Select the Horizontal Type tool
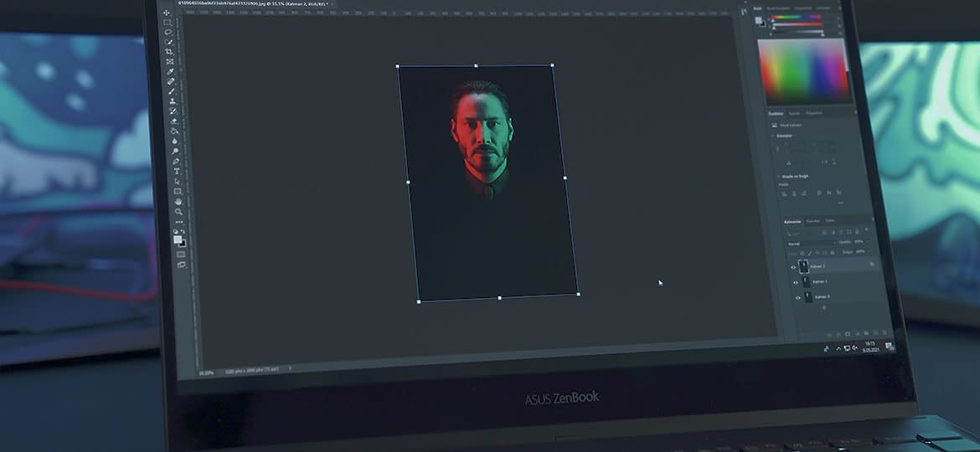Screen dimensions: 980x452 (x=177, y=171)
